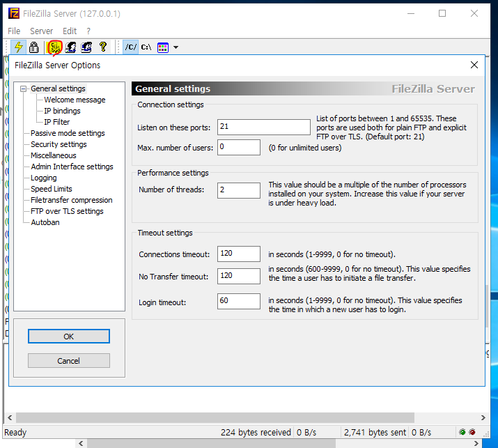Click the OK button

(x=68, y=336)
